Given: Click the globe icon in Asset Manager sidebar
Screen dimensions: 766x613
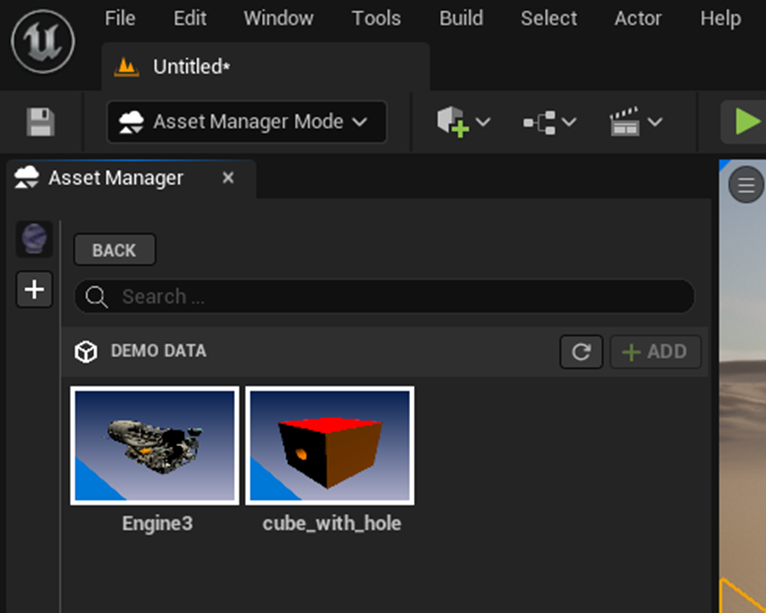Looking at the screenshot, I should [x=34, y=240].
